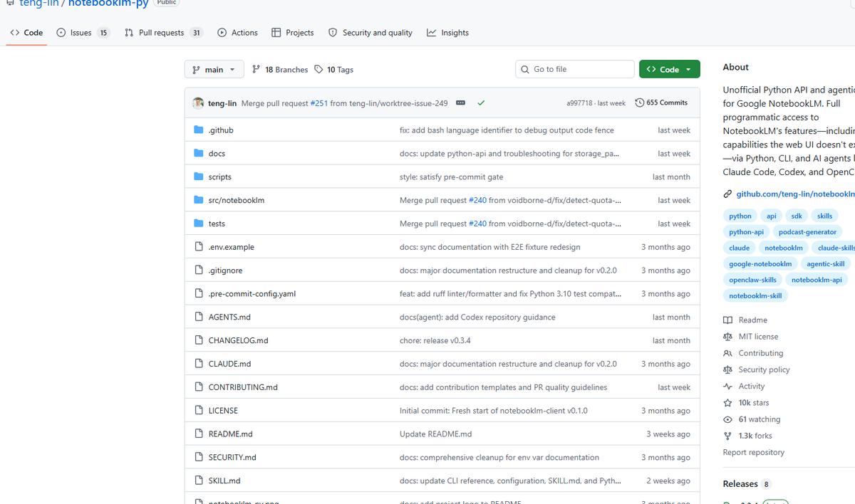
Task: Click the commit history clock icon
Action: [639, 103]
